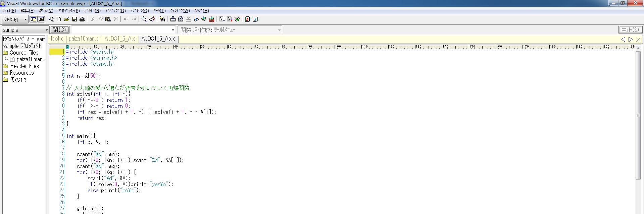Image resolution: width=644 pixels, height=214 pixels.
Task: Open find with the magnifier icon
Action: [144, 19]
